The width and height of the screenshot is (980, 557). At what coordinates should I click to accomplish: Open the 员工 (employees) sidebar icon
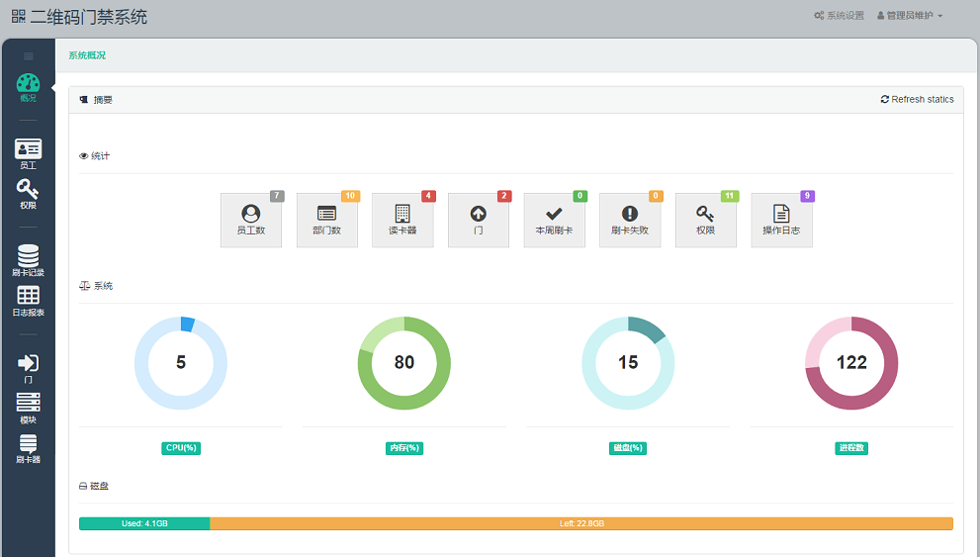click(x=28, y=150)
